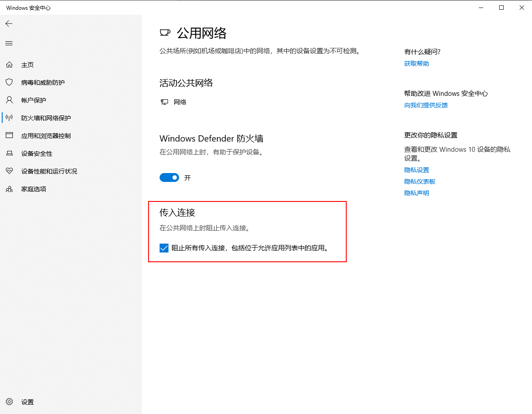
Task: Maximize the Windows 安全中心 window
Action: tap(501, 8)
